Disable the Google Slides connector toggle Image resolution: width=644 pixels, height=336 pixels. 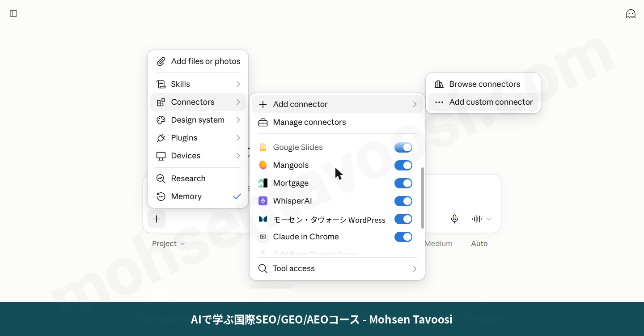(403, 147)
